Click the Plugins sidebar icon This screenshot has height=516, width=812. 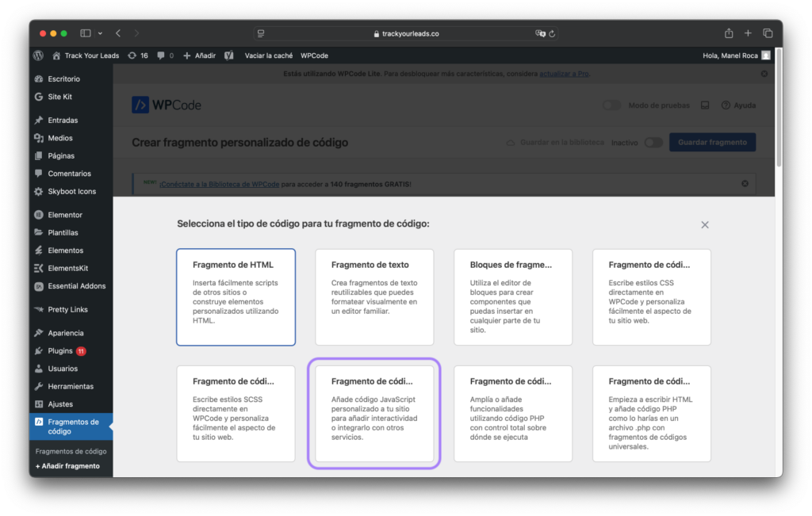39,351
